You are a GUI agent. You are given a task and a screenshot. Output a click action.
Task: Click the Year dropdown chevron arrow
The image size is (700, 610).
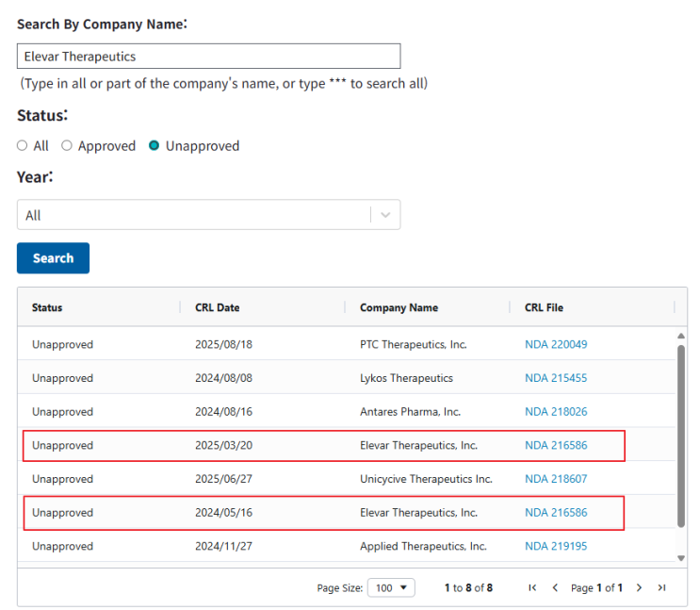click(x=385, y=215)
